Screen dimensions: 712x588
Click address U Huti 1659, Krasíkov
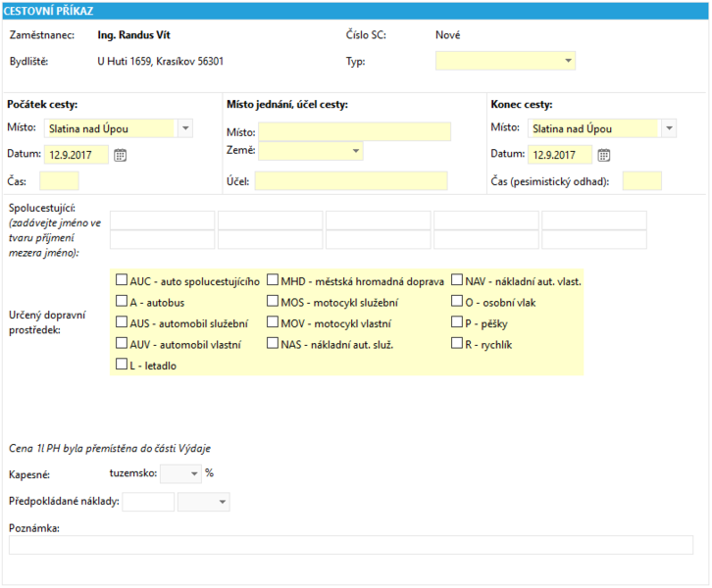click(160, 61)
